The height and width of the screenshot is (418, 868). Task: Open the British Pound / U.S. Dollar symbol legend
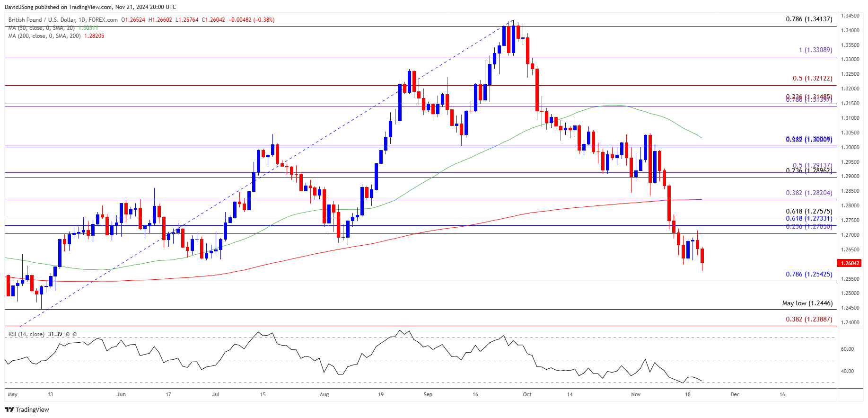coord(63,20)
